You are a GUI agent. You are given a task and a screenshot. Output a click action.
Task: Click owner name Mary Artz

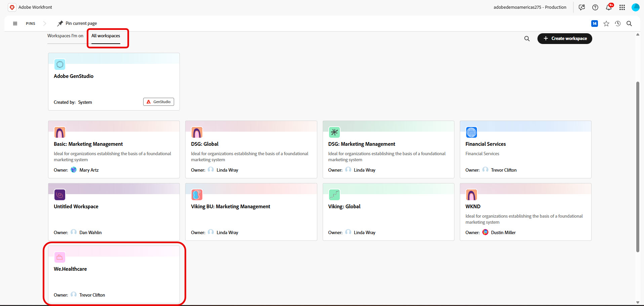coord(89,170)
